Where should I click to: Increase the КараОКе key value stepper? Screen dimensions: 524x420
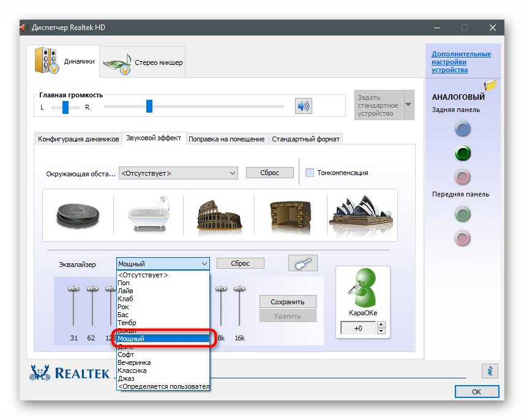point(381,326)
